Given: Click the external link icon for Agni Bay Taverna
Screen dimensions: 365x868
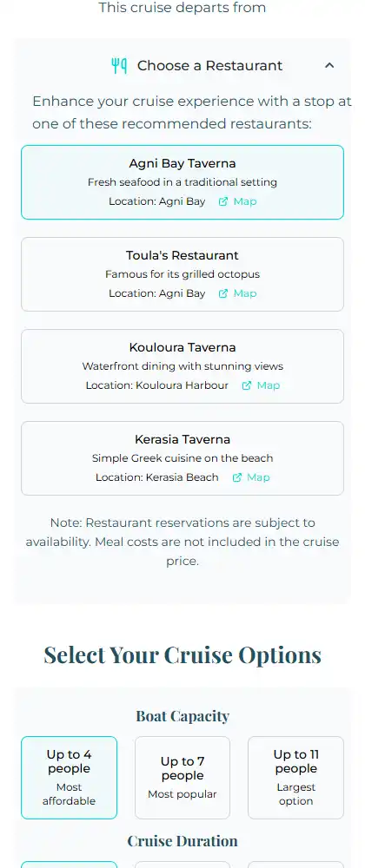Looking at the screenshot, I should (222, 201).
